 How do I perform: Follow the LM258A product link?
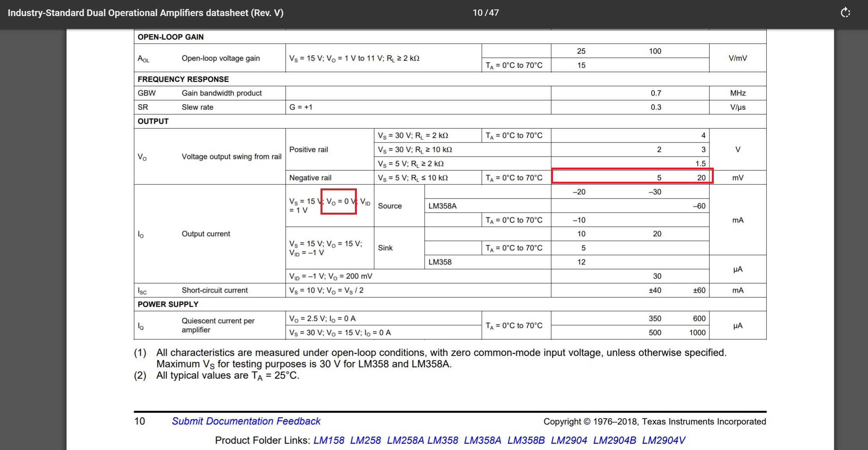pos(405,440)
